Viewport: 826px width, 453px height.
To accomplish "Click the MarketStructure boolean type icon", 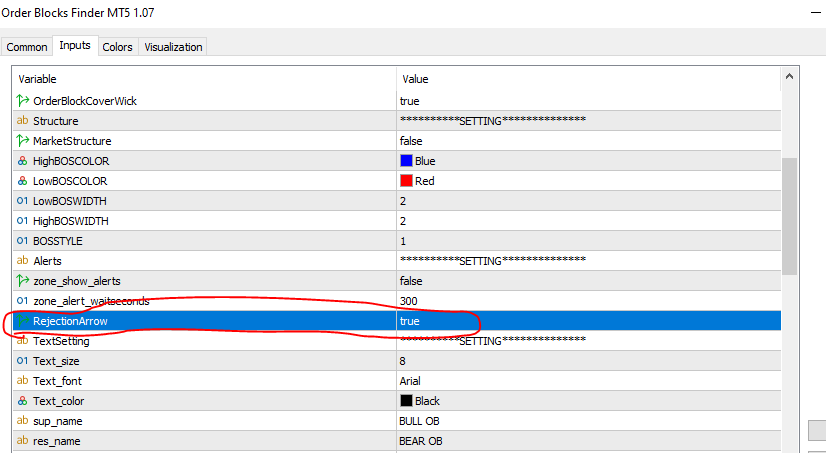I will (23, 140).
